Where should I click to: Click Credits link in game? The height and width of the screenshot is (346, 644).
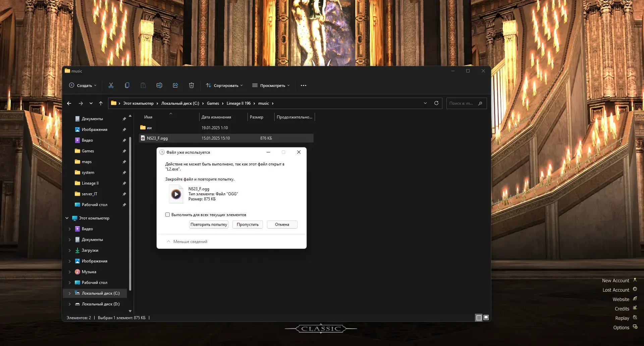point(622,309)
